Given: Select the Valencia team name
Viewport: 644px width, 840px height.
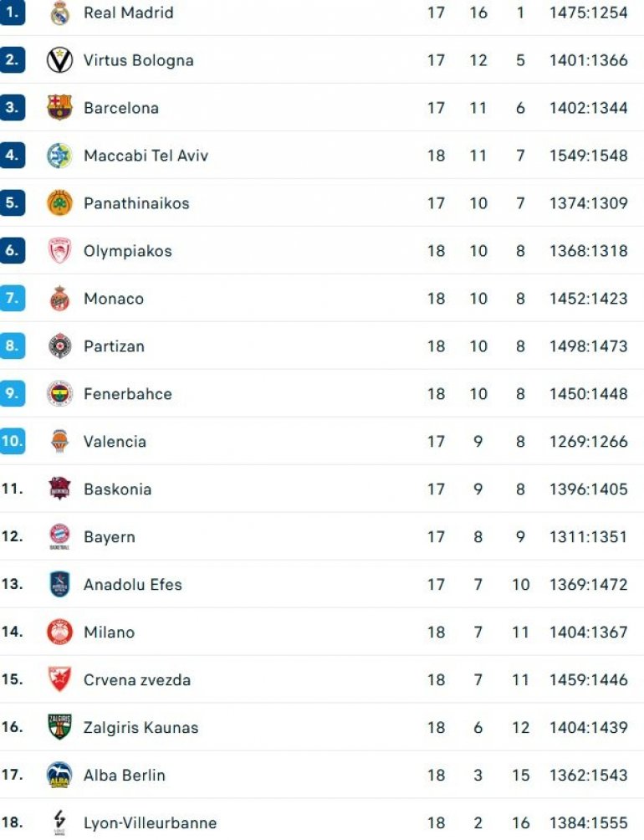Looking at the screenshot, I should [x=115, y=442].
